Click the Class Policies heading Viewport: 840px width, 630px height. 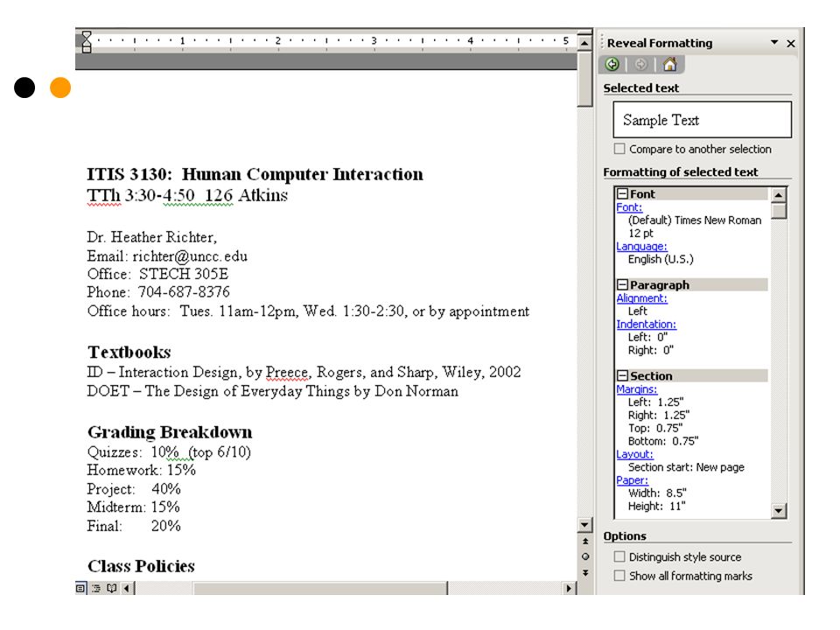point(141,566)
